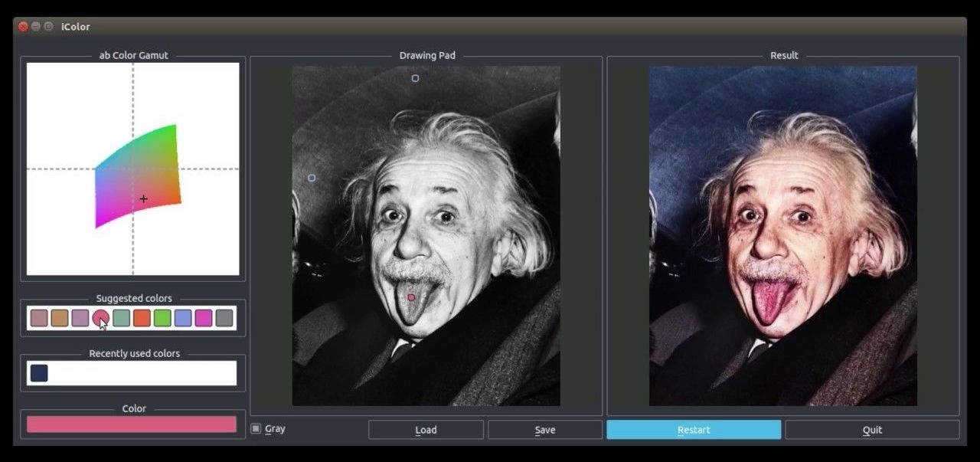Image resolution: width=980 pixels, height=462 pixels.
Task: Select the periwinkle blue suggested color swatch
Action: click(183, 318)
